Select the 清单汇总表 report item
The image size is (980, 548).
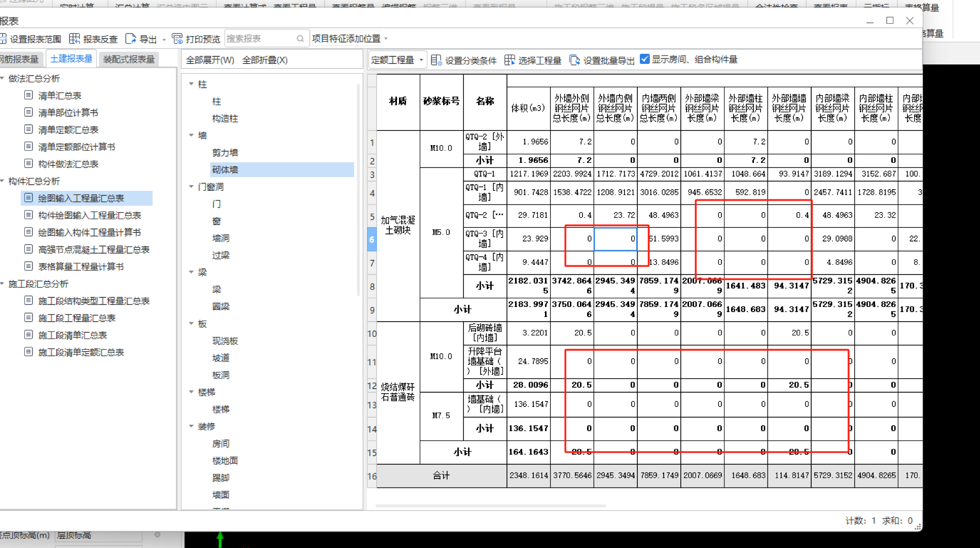pyautogui.click(x=59, y=95)
